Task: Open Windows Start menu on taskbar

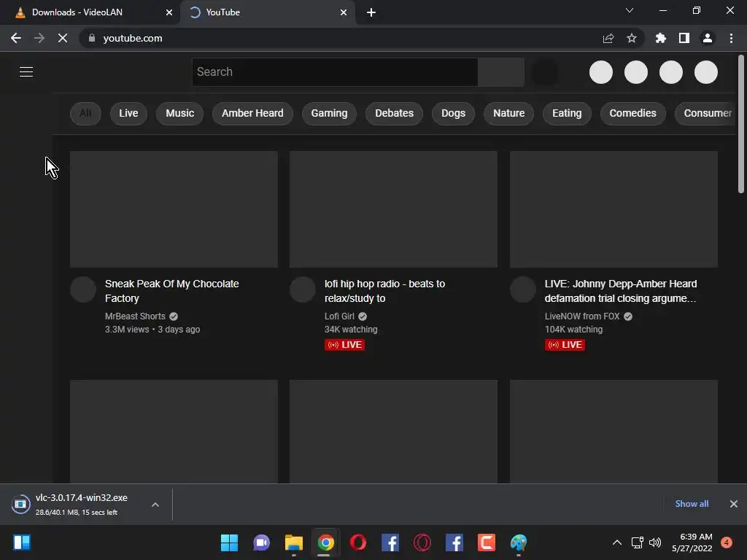Action: tap(229, 542)
